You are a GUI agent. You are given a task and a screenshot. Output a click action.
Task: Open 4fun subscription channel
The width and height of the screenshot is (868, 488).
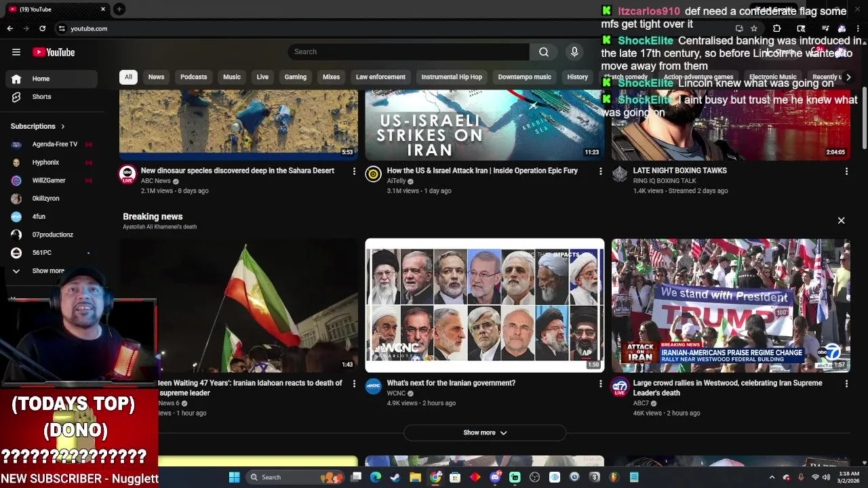[52, 217]
